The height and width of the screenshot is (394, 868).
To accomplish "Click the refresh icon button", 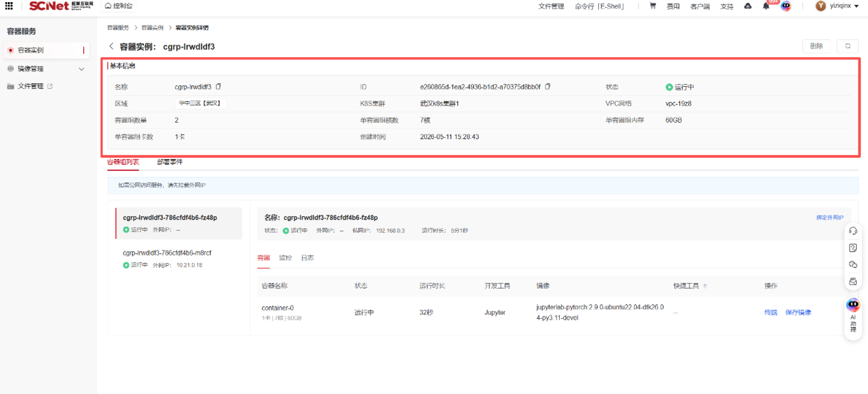I will coord(848,46).
